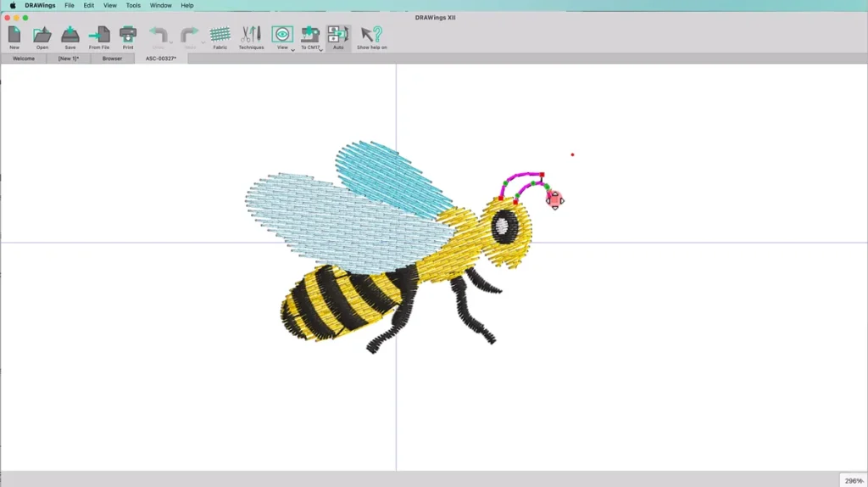Create a new design with New icon
This screenshot has height=487, width=868.
pos(14,37)
